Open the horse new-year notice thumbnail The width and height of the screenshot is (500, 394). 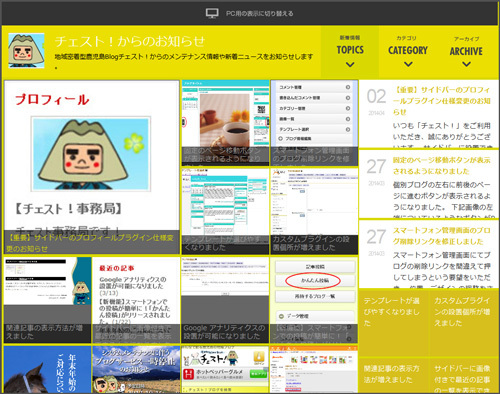tap(47, 369)
